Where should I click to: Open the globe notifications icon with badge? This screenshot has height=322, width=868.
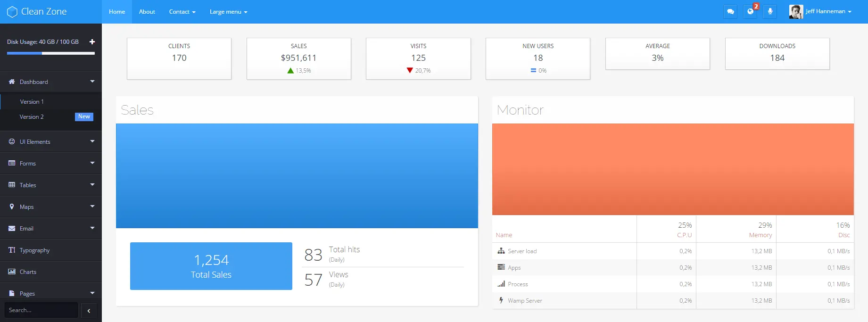click(750, 12)
